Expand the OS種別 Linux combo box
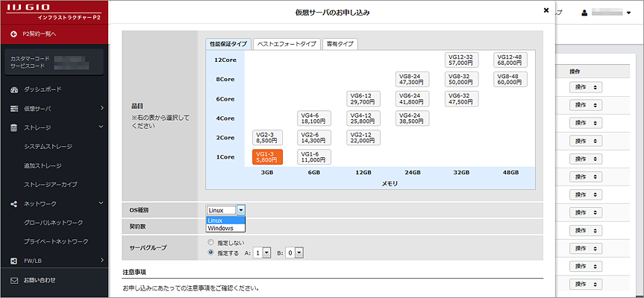 240,211
